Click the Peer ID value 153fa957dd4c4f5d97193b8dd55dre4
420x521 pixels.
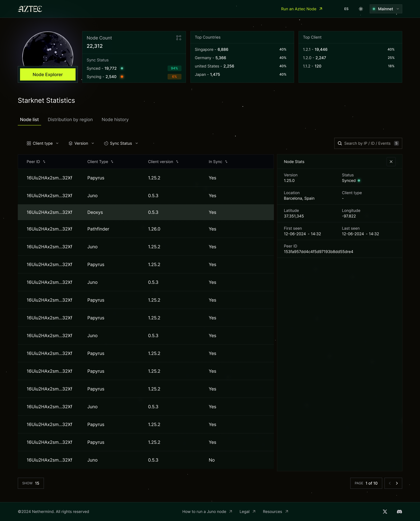[318, 252]
